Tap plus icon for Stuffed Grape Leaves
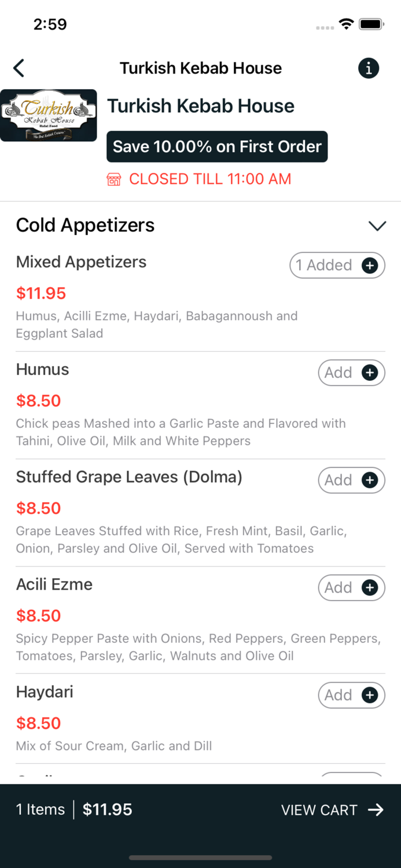 (x=370, y=480)
